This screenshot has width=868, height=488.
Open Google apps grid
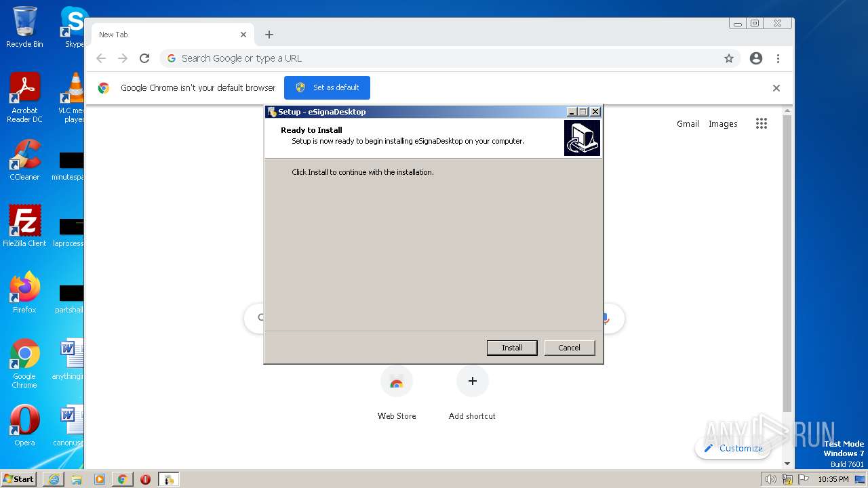tap(762, 123)
